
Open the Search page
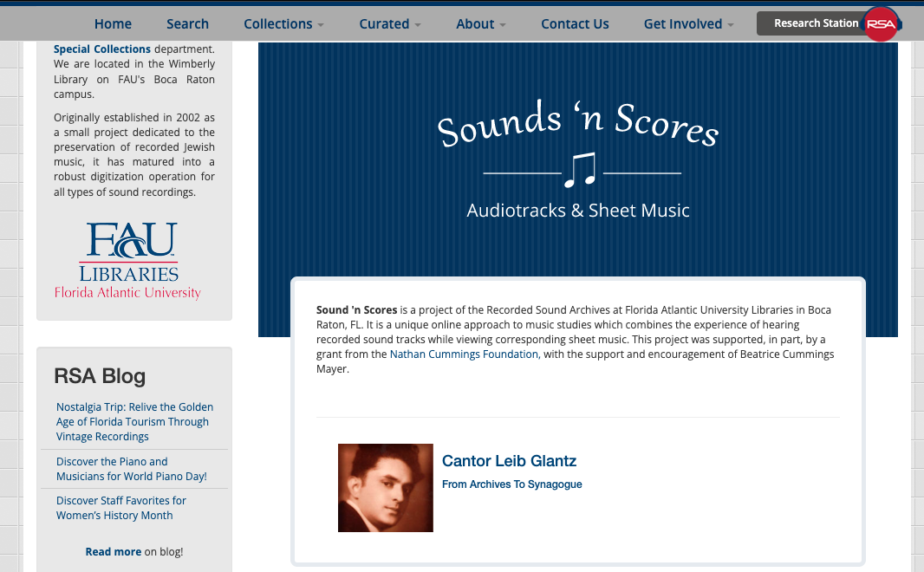click(187, 24)
